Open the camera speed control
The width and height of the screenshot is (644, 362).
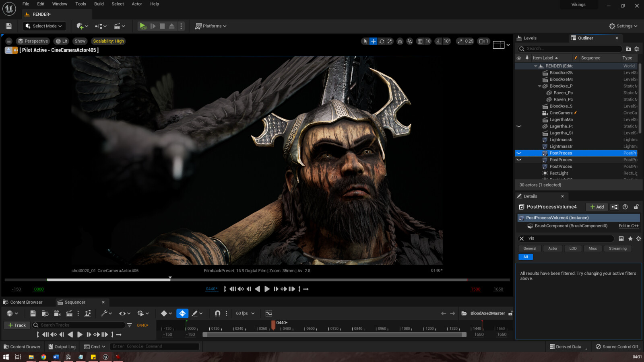483,41
